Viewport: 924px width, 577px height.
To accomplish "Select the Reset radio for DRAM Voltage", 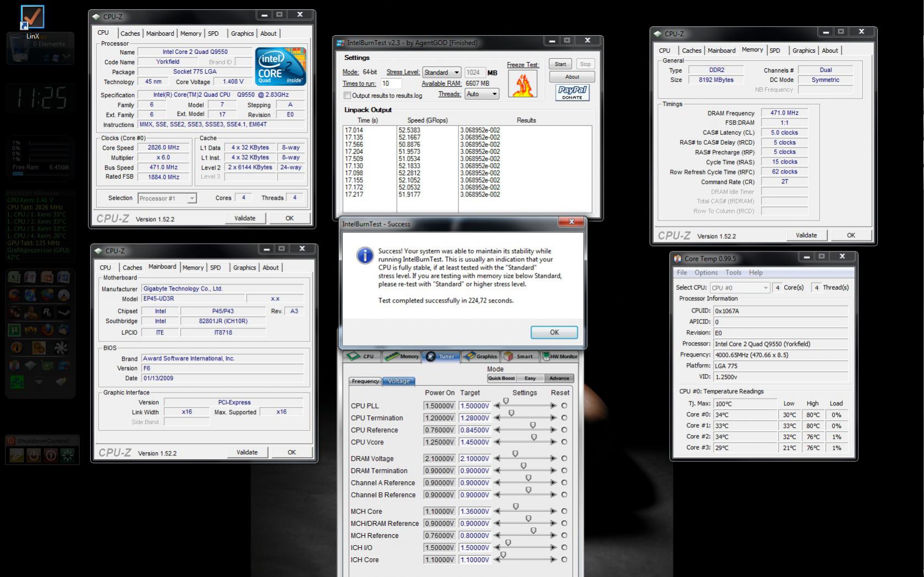I will click(564, 458).
